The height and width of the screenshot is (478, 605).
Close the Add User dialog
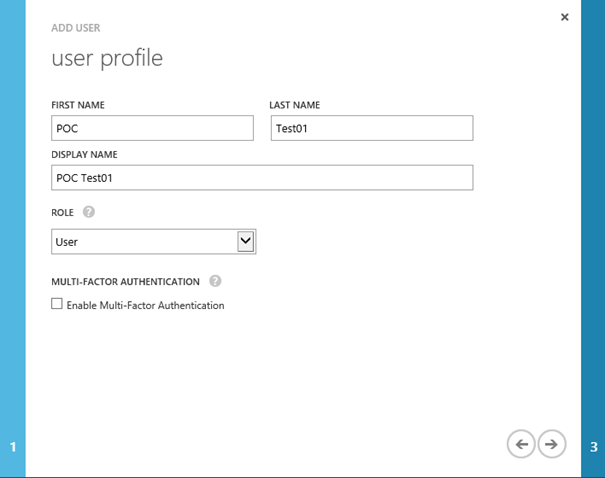click(564, 17)
